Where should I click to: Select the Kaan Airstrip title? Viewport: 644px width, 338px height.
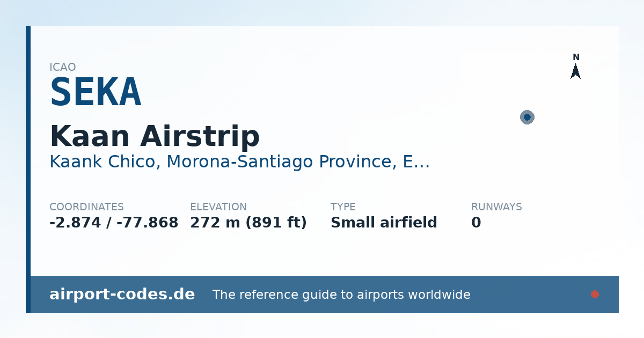coord(155,136)
